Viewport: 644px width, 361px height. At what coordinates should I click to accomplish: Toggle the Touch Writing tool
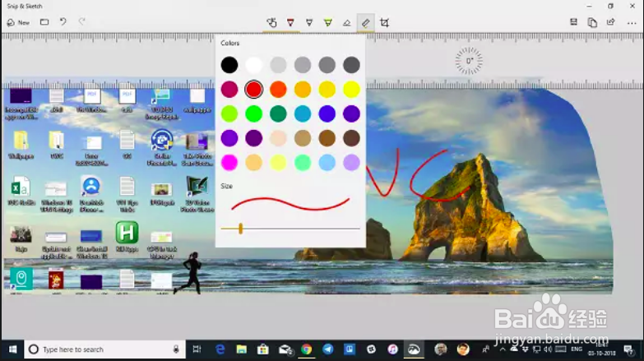[x=271, y=22]
